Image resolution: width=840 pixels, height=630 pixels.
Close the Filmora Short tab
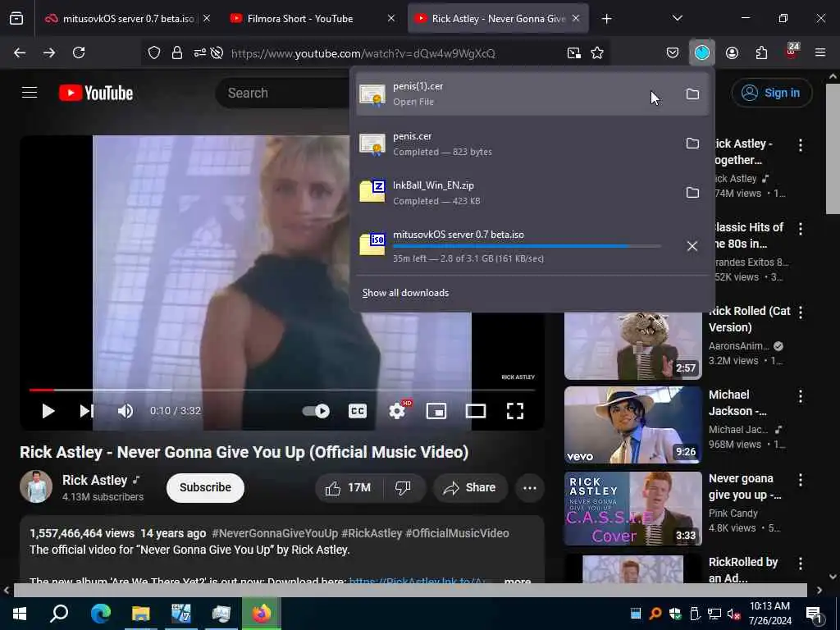tap(391, 18)
